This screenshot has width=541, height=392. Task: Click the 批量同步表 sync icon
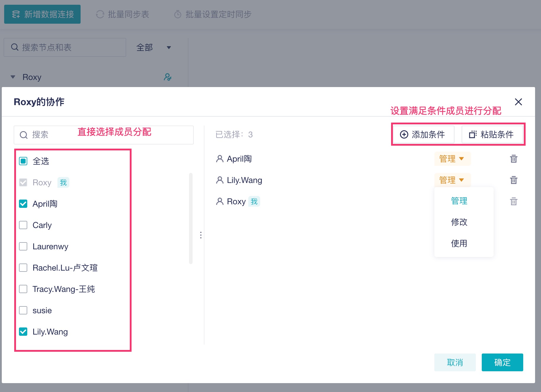pyautogui.click(x=100, y=14)
